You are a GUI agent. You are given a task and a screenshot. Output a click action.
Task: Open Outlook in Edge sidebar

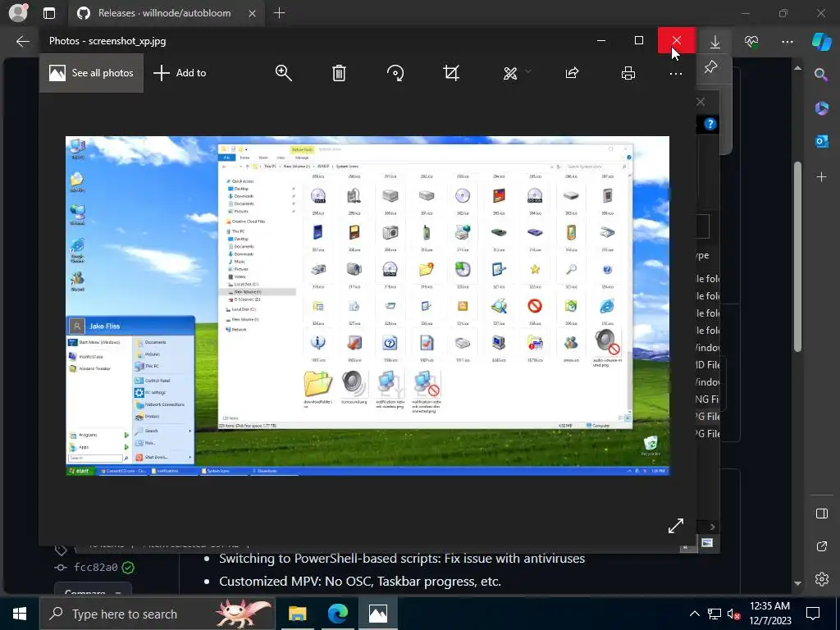pos(821,141)
